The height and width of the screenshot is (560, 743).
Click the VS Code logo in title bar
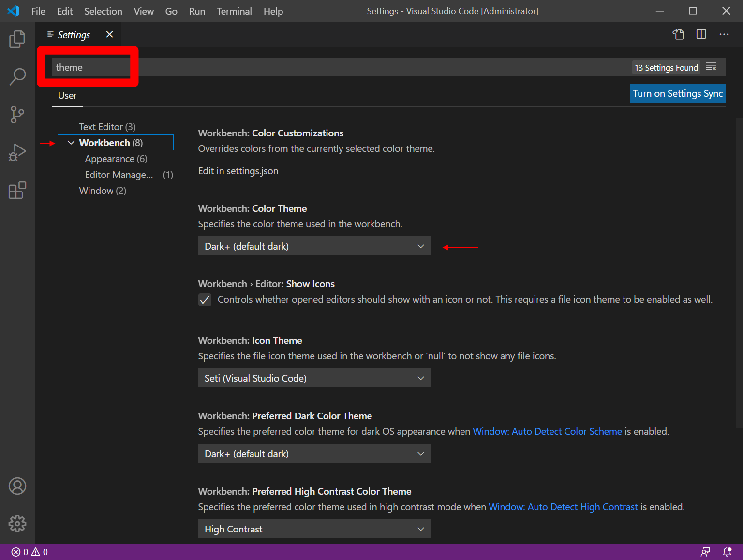pyautogui.click(x=14, y=11)
